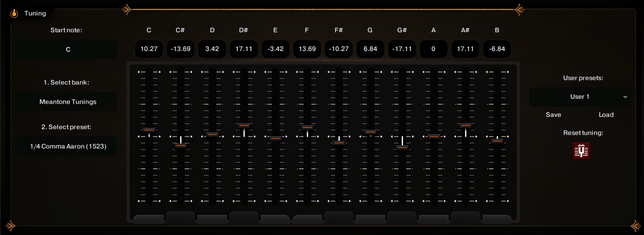Image resolution: width=644 pixels, height=235 pixels.
Task: Click the C note slider handle
Action: pyautogui.click(x=149, y=130)
